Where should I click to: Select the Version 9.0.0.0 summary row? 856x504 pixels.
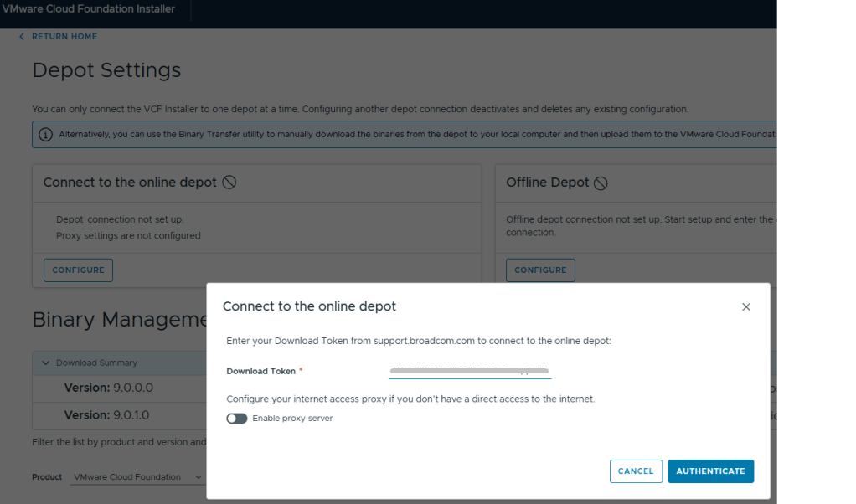point(109,388)
